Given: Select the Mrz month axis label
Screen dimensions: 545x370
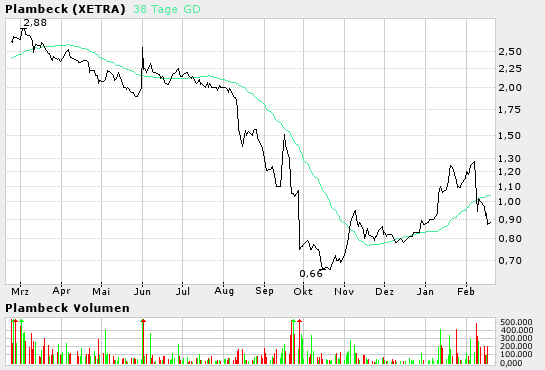Looking at the screenshot, I should pyautogui.click(x=20, y=291).
